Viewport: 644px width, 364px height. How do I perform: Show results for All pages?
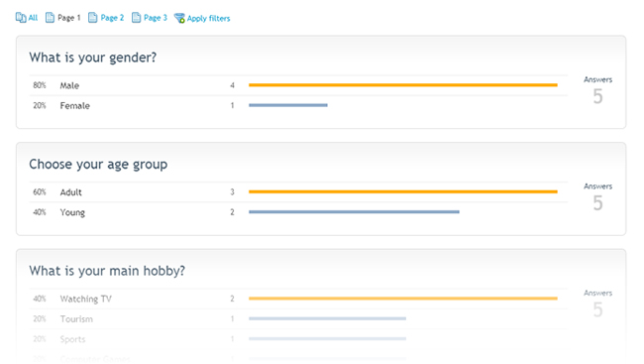[x=33, y=18]
